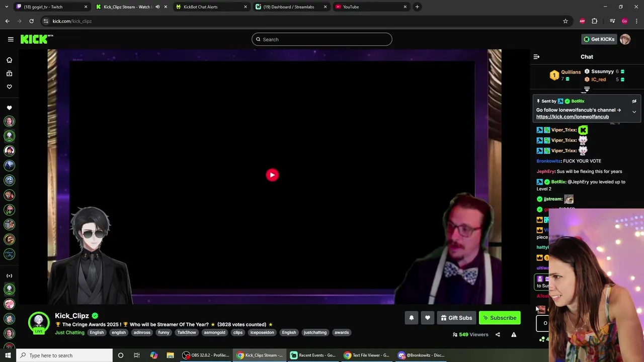Screen dimensions: 644x362
Task: Open the Just Chatting category link
Action: (69, 332)
